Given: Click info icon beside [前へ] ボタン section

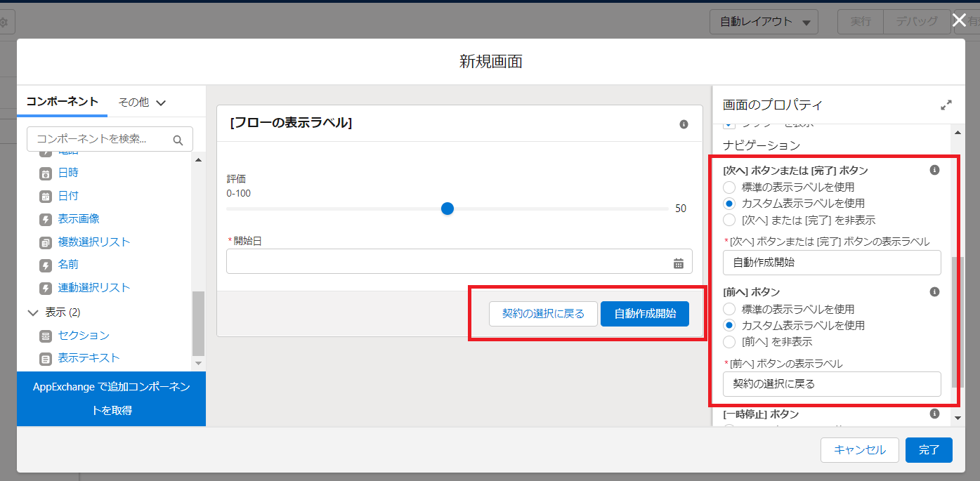Looking at the screenshot, I should 934,291.
